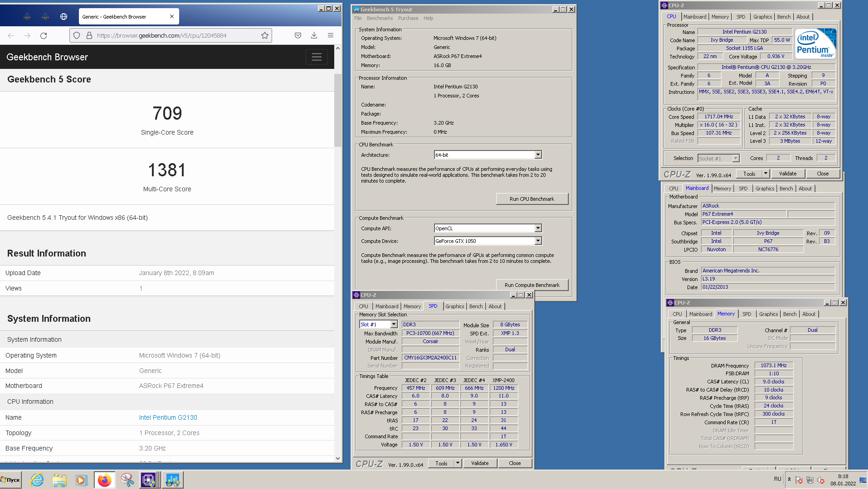
Task: Toggle the Geekbench Browser hamburger navigation
Action: click(317, 57)
